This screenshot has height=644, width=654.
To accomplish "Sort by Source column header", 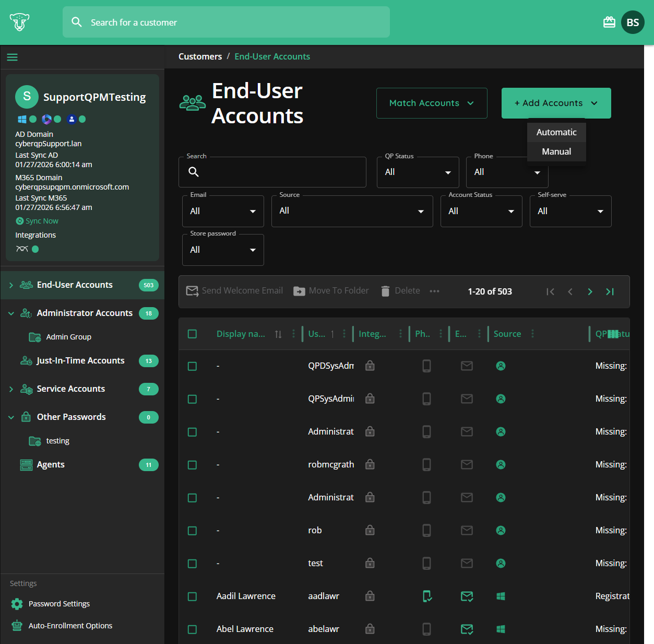I will (507, 334).
